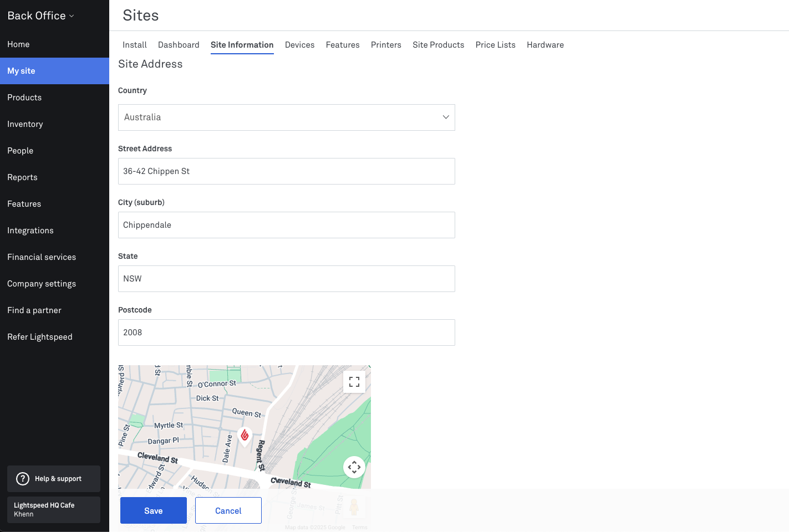Screen dimensions: 789x532
Task: Toggle the map fullscreen view icon
Action: coord(354,382)
